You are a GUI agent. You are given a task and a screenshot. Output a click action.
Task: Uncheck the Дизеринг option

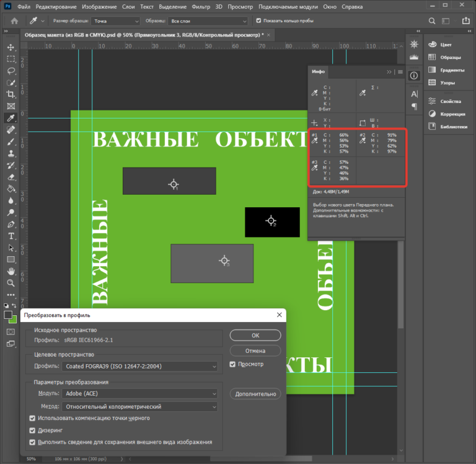click(x=33, y=430)
